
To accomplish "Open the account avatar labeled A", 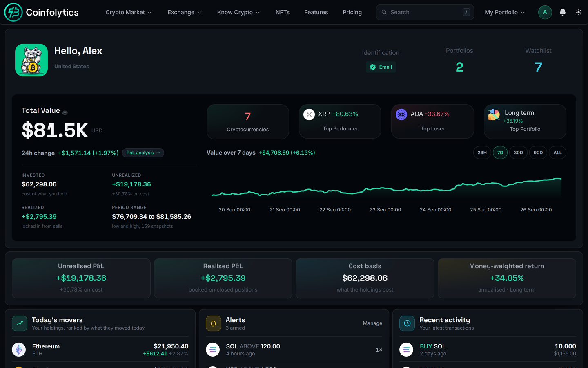I will [x=545, y=12].
